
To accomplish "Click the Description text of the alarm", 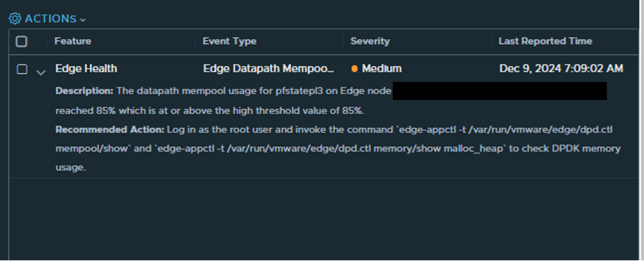I will pos(223,101).
